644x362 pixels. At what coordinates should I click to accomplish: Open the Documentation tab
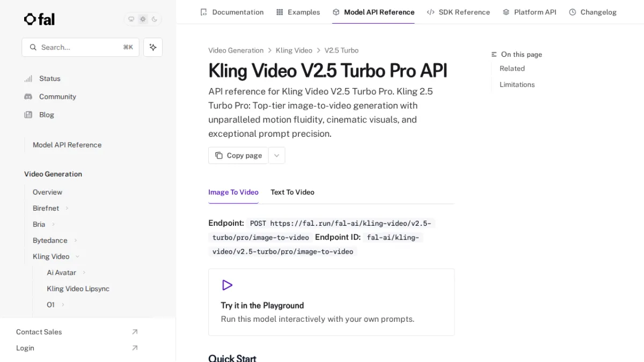pos(232,12)
